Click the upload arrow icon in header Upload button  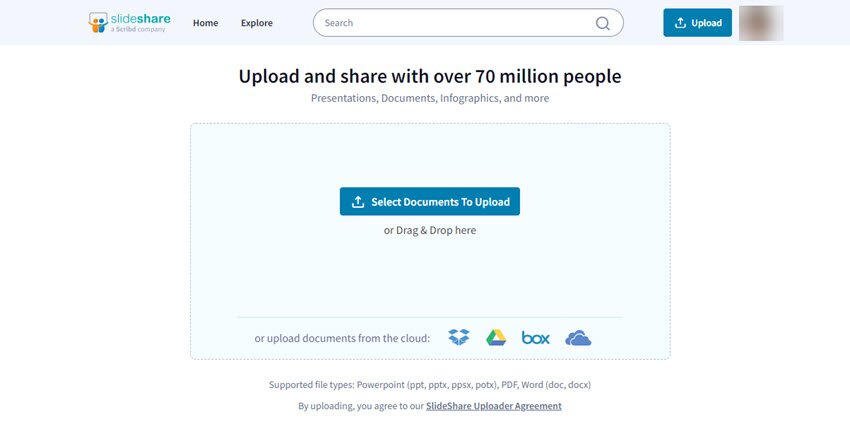click(680, 23)
